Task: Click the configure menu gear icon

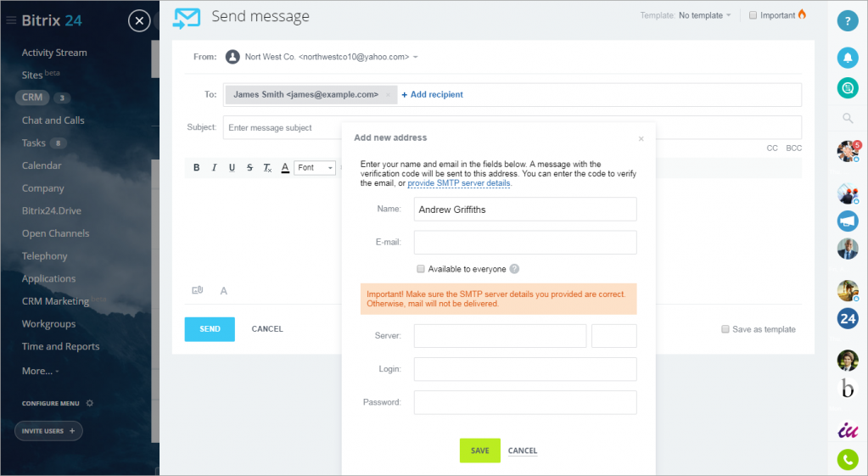Action: pos(90,403)
